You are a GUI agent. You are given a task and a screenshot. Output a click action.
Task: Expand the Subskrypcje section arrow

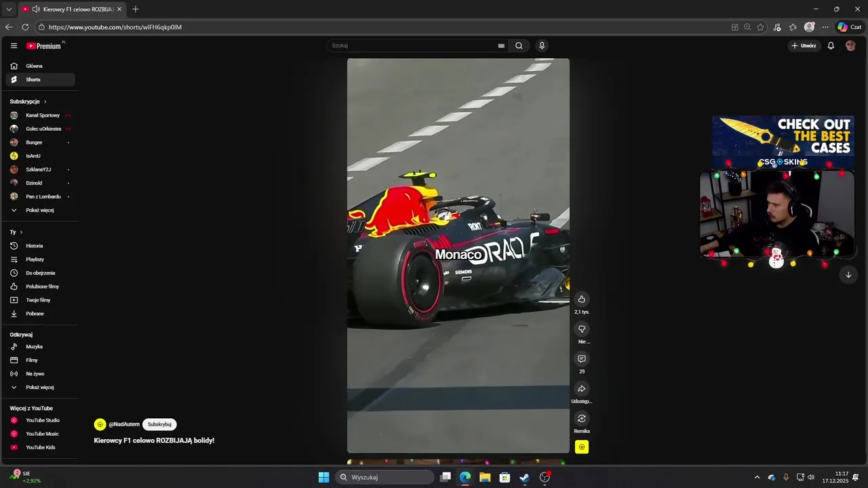(x=45, y=102)
